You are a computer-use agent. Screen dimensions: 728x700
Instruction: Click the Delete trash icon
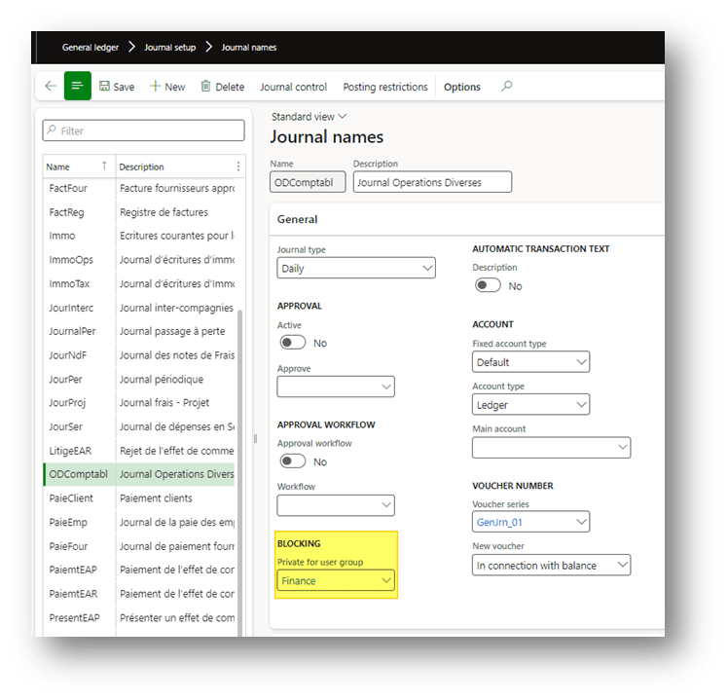(x=206, y=87)
